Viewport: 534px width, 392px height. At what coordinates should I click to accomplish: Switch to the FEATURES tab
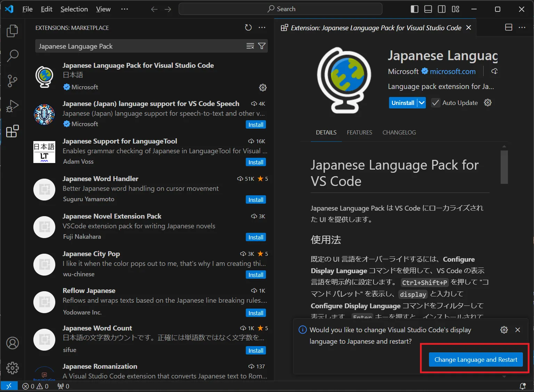[359, 132]
